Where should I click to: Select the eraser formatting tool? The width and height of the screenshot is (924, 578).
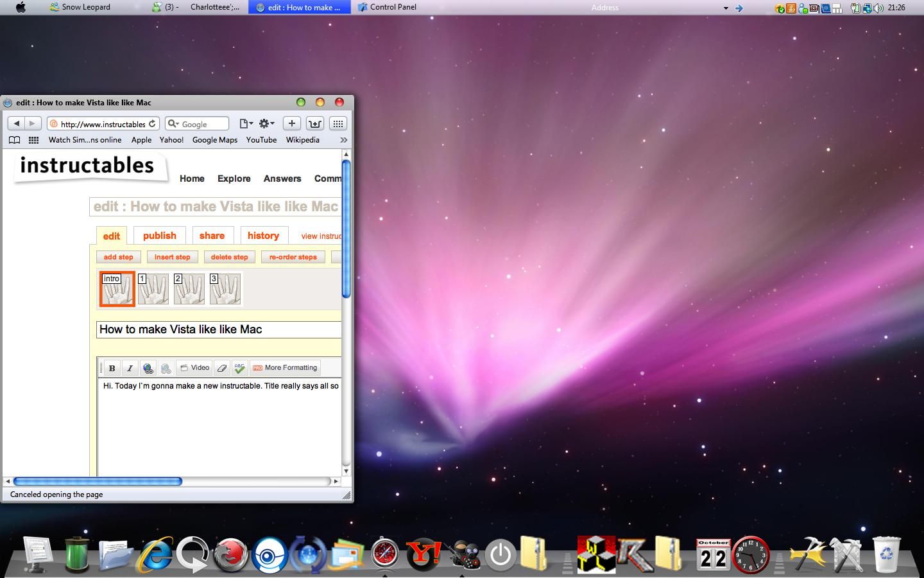point(222,367)
